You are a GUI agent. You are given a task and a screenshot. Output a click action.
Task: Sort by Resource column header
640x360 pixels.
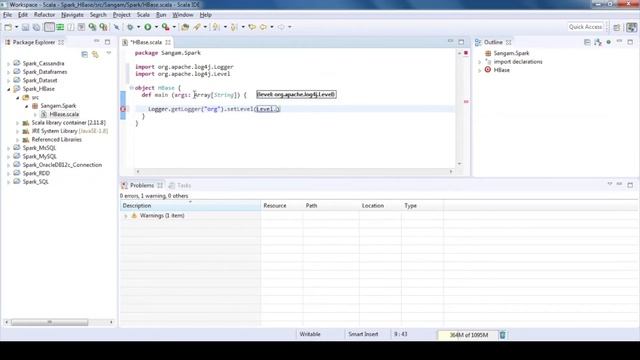click(282, 206)
